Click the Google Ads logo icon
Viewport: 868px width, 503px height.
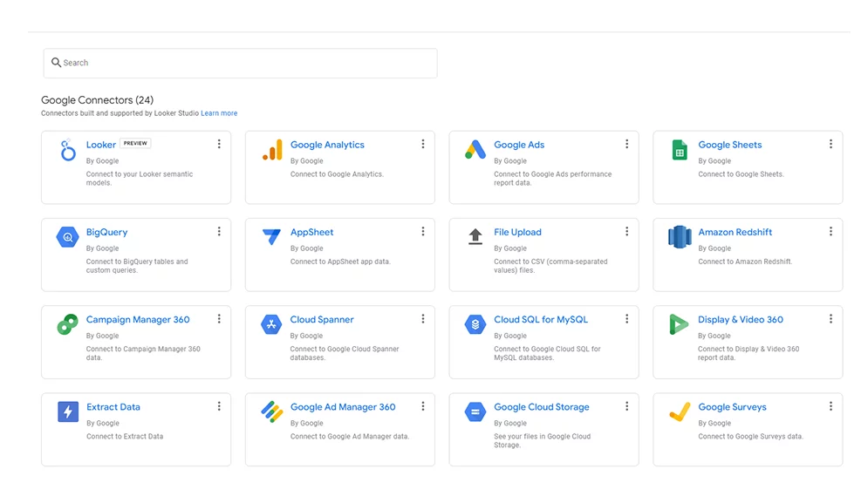[475, 150]
